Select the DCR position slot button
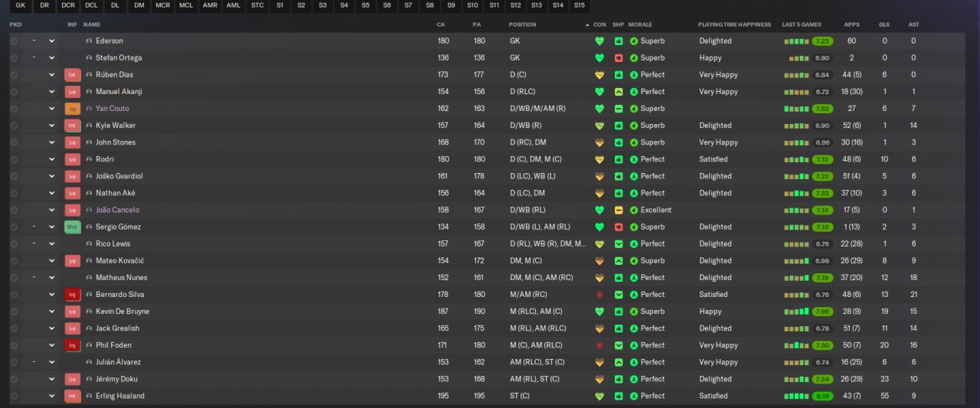The image size is (980, 408). coord(68,5)
